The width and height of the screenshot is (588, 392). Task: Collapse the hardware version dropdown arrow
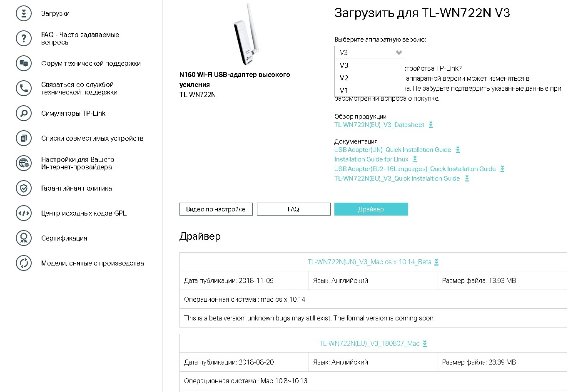click(x=399, y=52)
